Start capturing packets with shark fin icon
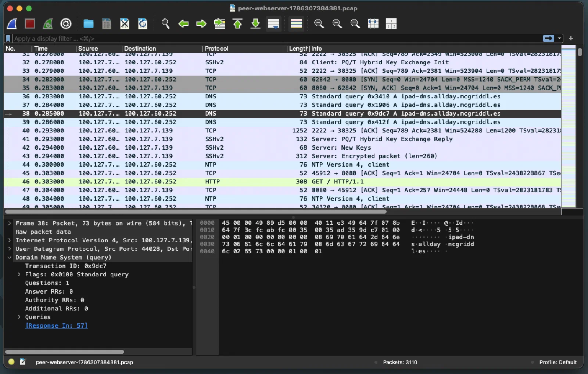 (x=12, y=24)
